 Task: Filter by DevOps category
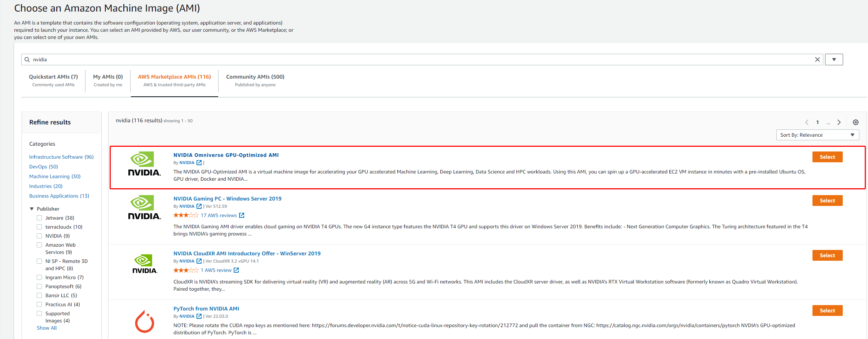[44, 167]
